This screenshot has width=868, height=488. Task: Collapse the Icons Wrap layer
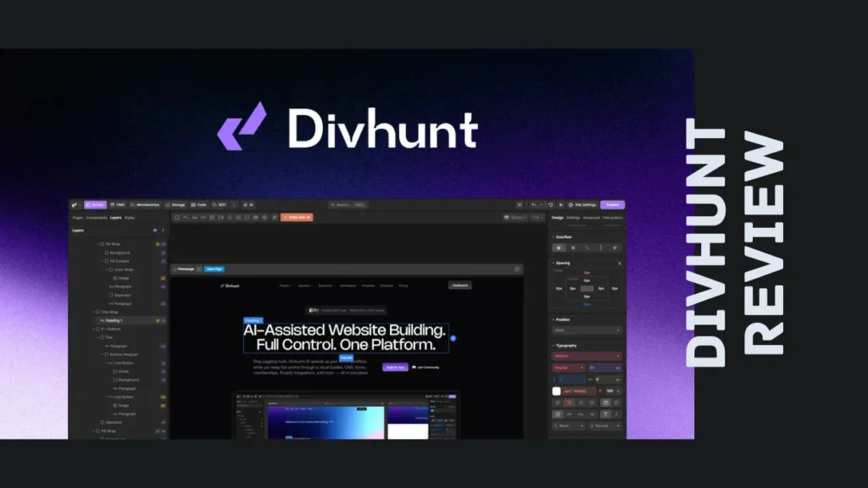[x=107, y=269]
